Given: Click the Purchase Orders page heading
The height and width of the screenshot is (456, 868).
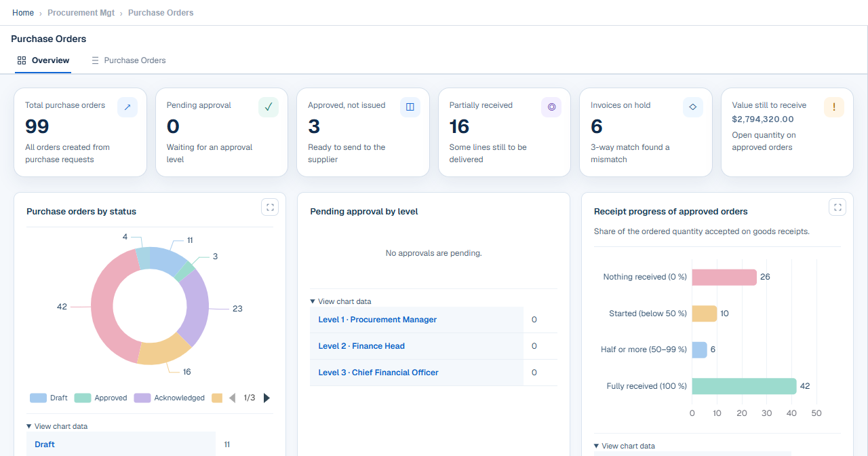Looking at the screenshot, I should tap(49, 39).
